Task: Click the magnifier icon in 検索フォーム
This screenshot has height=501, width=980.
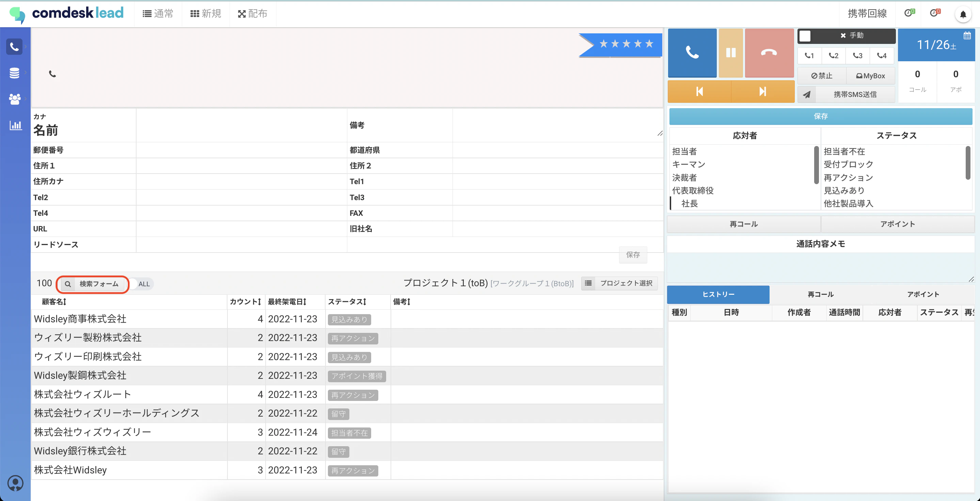Action: coord(68,284)
